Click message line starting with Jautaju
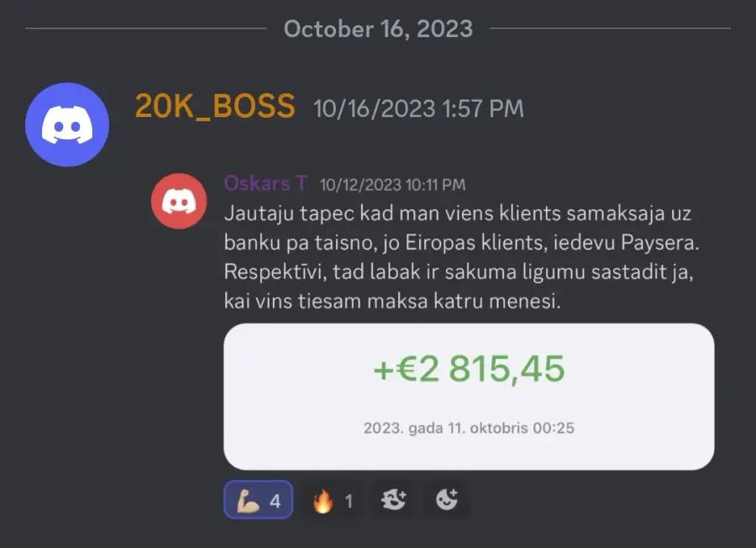 (458, 213)
